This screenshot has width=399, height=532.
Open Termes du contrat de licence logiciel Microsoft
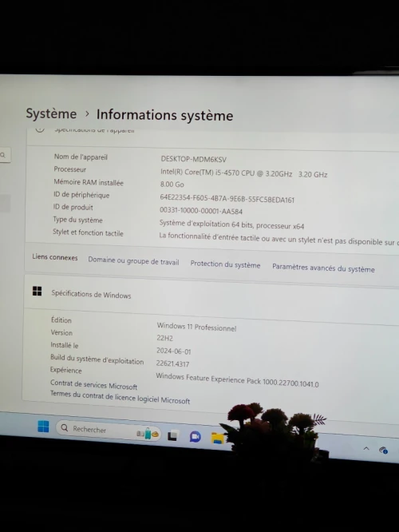point(120,397)
